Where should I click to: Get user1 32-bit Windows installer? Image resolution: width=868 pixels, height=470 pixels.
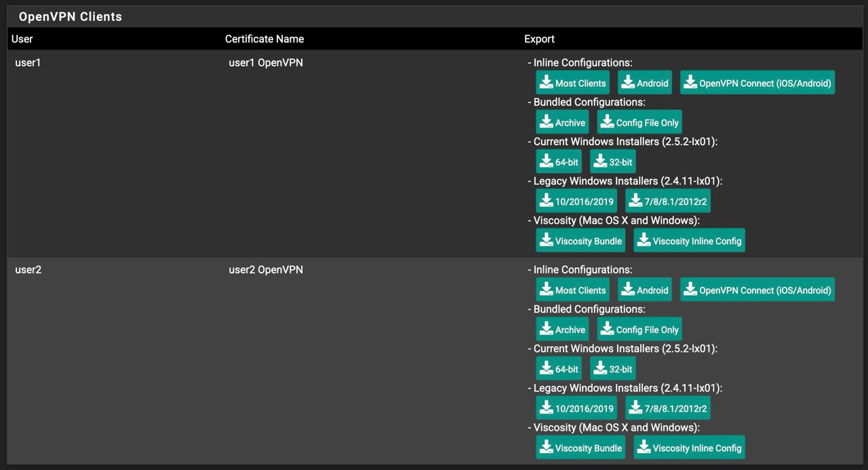(x=613, y=161)
